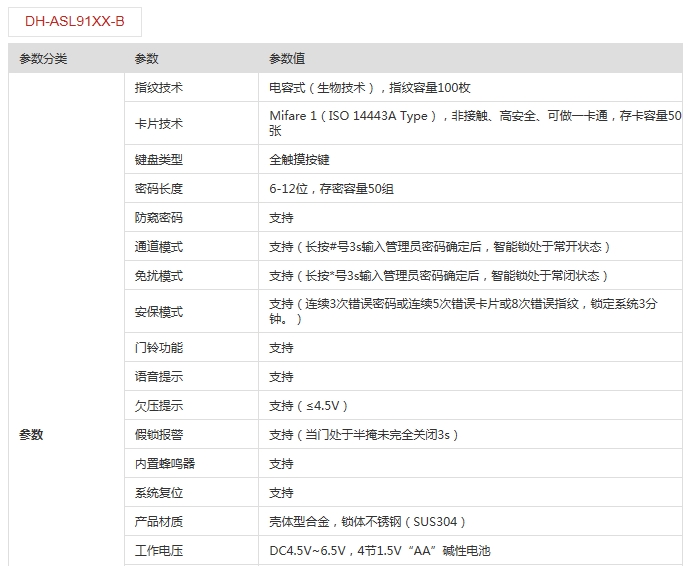Click 支持 in the 内置蜂鸣器 row
The width and height of the screenshot is (691, 566).
(281, 463)
